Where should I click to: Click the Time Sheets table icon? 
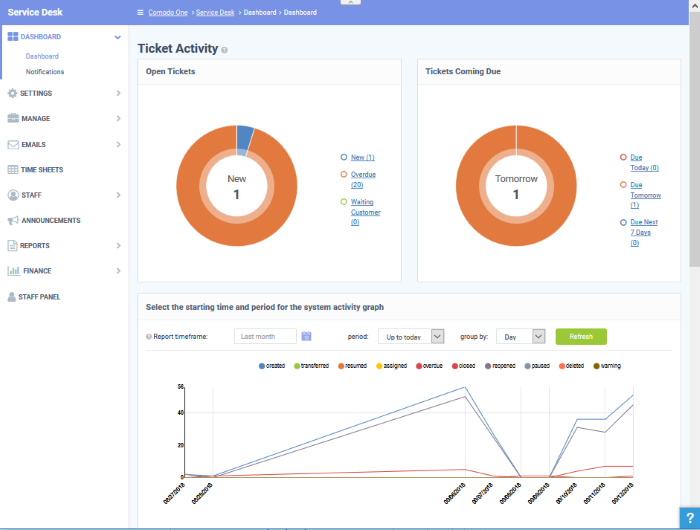pyautogui.click(x=13, y=170)
